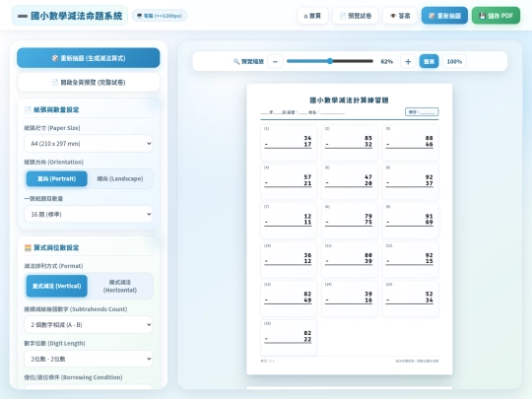Click the 算式與位數設定 section icon
The image size is (532, 399).
pyautogui.click(x=28, y=247)
